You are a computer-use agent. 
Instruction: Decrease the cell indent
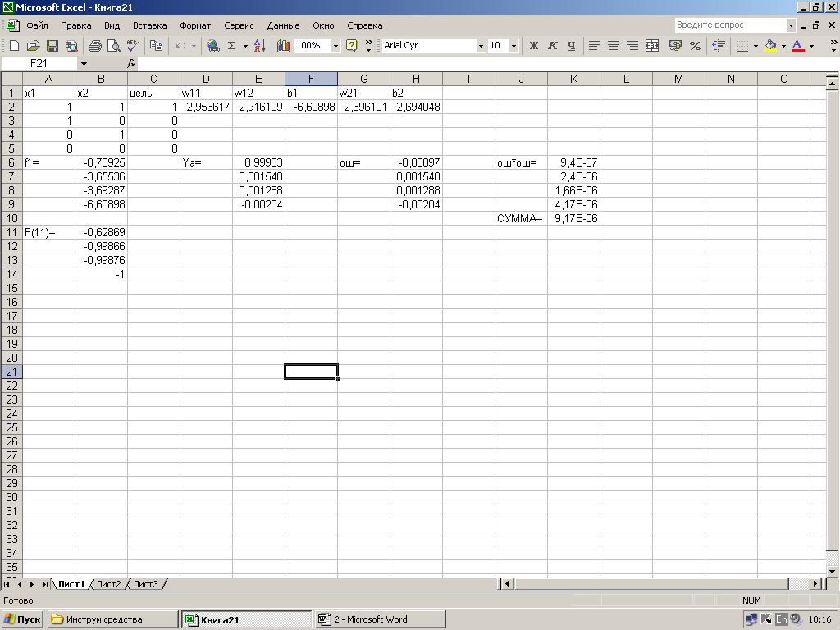719,46
